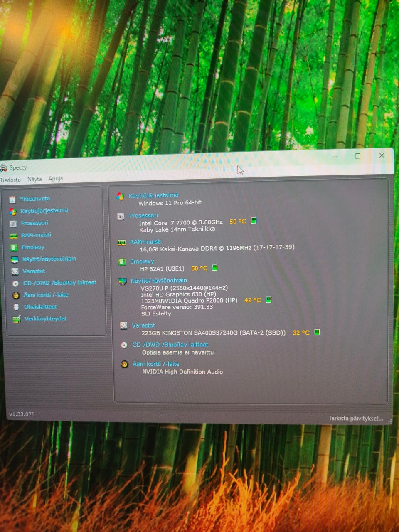Image resolution: width=399 pixels, height=532 pixels.
Task: Click the Intel Core i7 7700 @ 3.60GHz text
Action: (x=181, y=222)
